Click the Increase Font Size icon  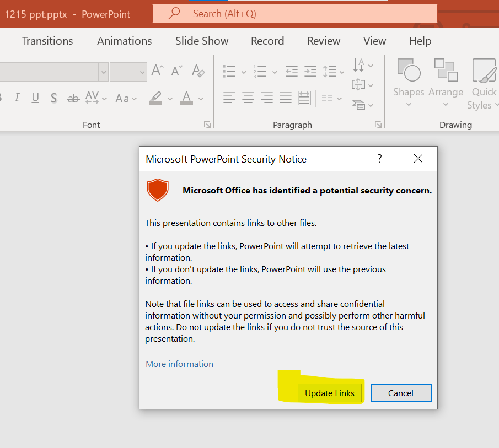[x=158, y=71]
